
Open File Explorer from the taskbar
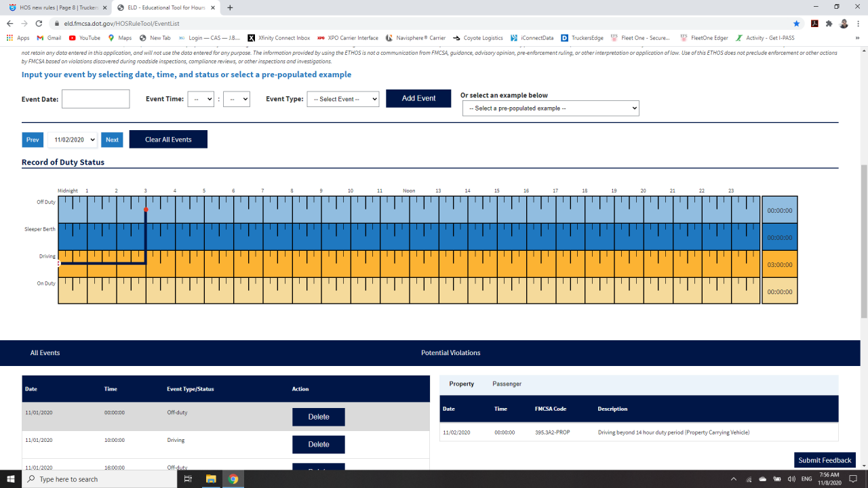coord(210,479)
